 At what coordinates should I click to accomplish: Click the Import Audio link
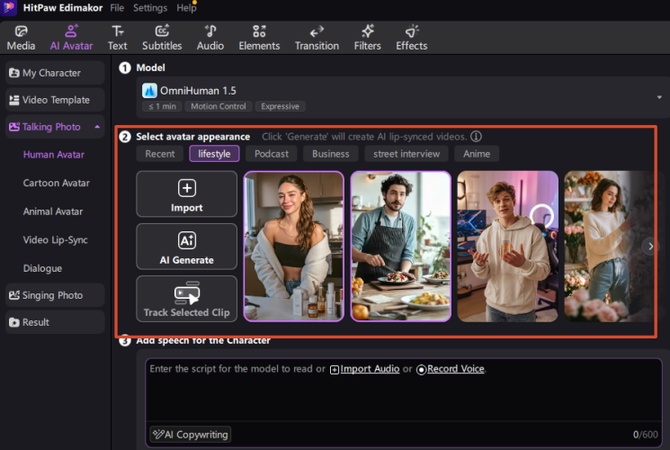pos(370,369)
